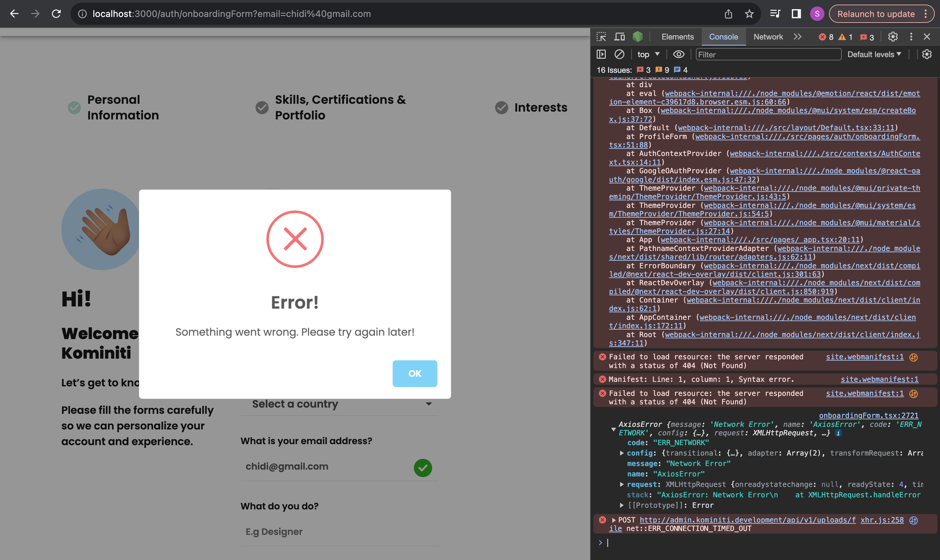Open browser side panel icon
Image resolution: width=940 pixels, height=560 pixels.
tap(796, 14)
